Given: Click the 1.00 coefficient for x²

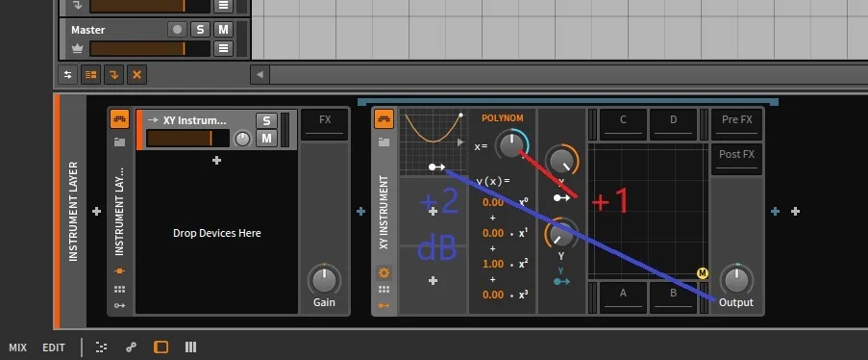Looking at the screenshot, I should pyautogui.click(x=493, y=264).
